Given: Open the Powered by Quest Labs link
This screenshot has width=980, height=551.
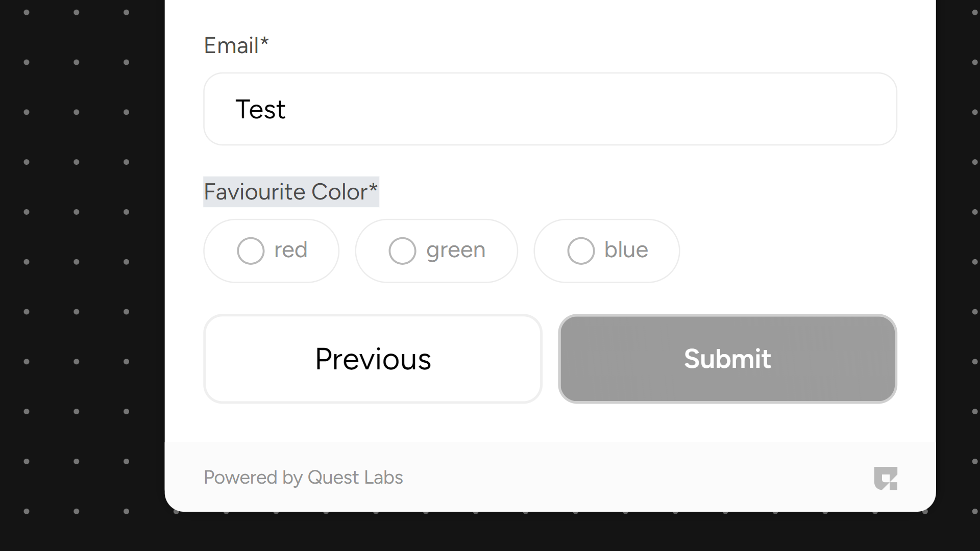Looking at the screenshot, I should click(x=303, y=478).
